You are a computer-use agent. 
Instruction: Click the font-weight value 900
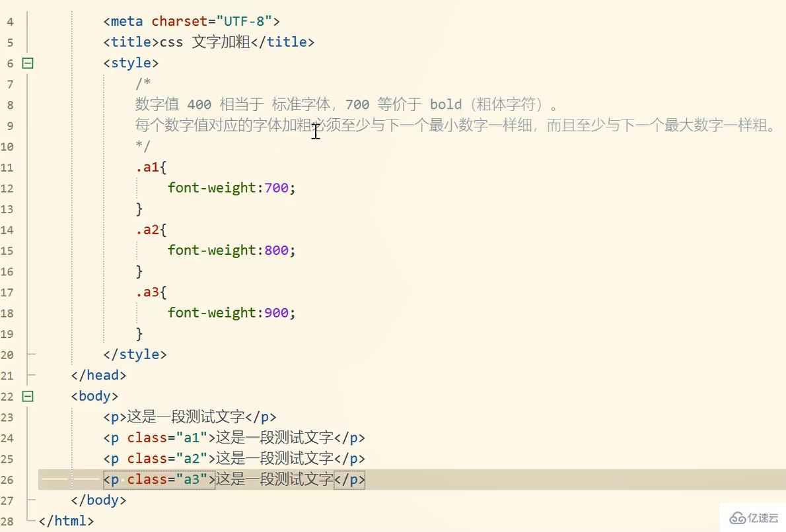click(x=276, y=313)
